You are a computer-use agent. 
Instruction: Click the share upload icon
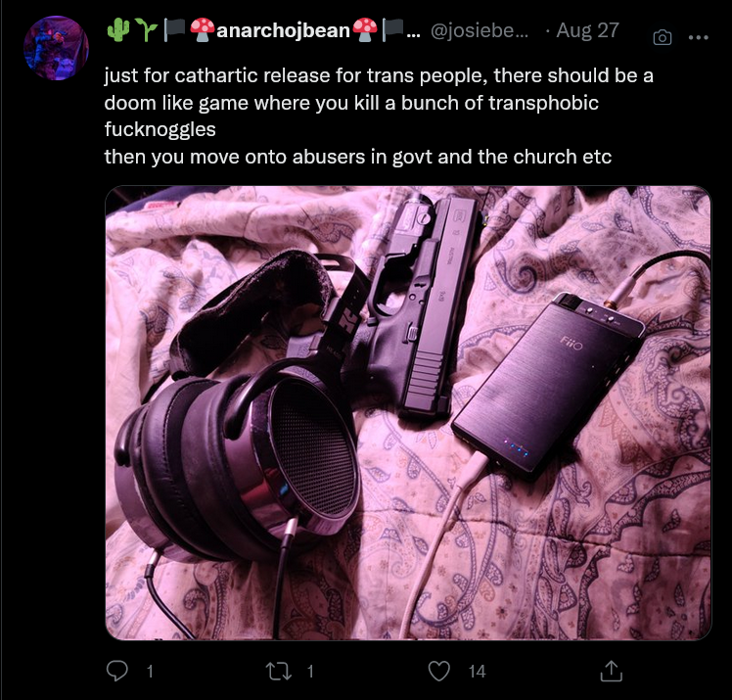pyautogui.click(x=611, y=671)
